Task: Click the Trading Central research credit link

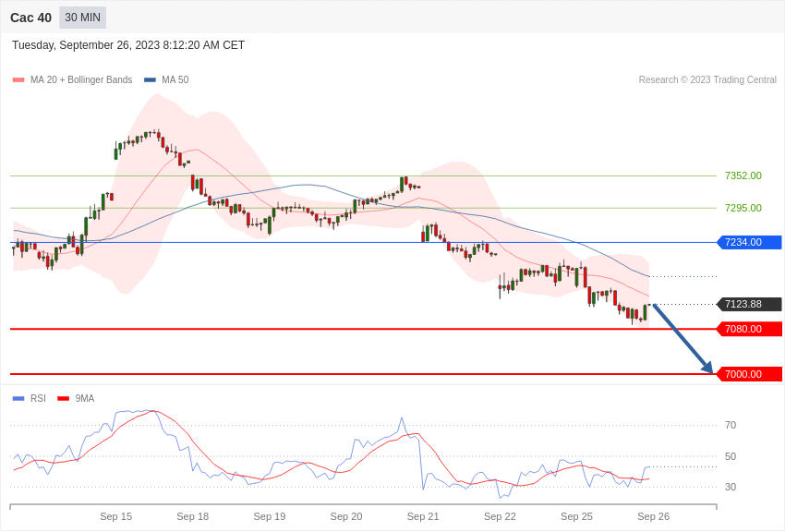Action: pos(708,79)
